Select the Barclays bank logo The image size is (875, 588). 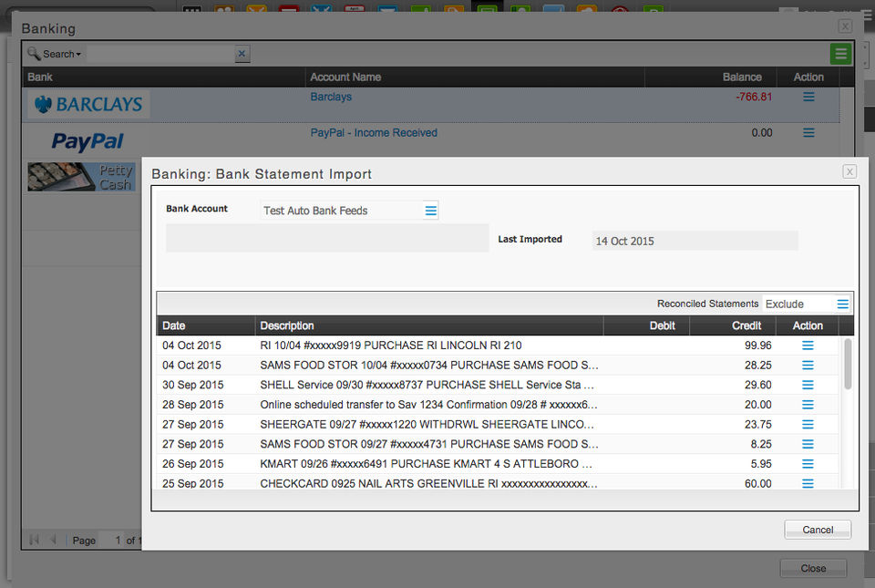click(x=88, y=104)
